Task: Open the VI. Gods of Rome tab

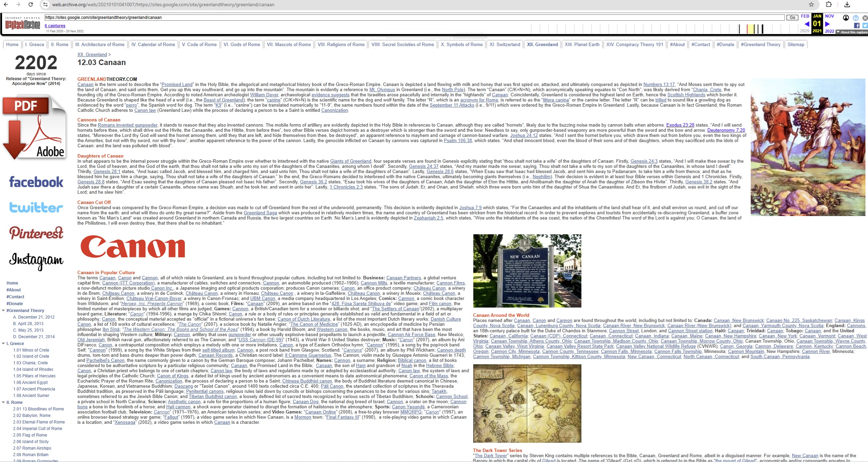Action: click(x=242, y=44)
